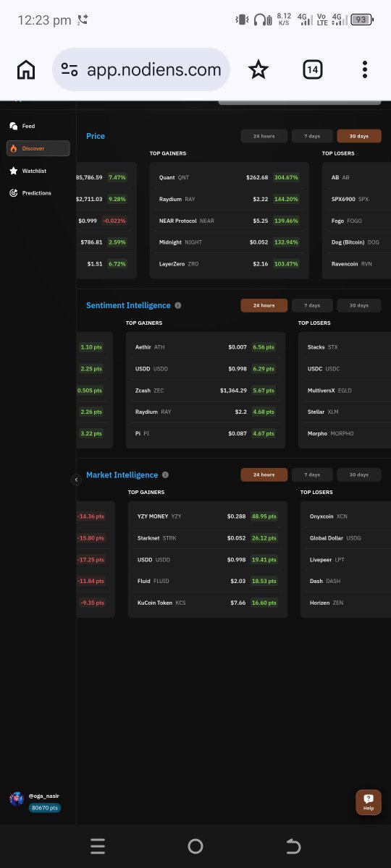This screenshot has height=868, width=391.
Task: Click the Market Intelligence heading
Action: [x=122, y=475]
